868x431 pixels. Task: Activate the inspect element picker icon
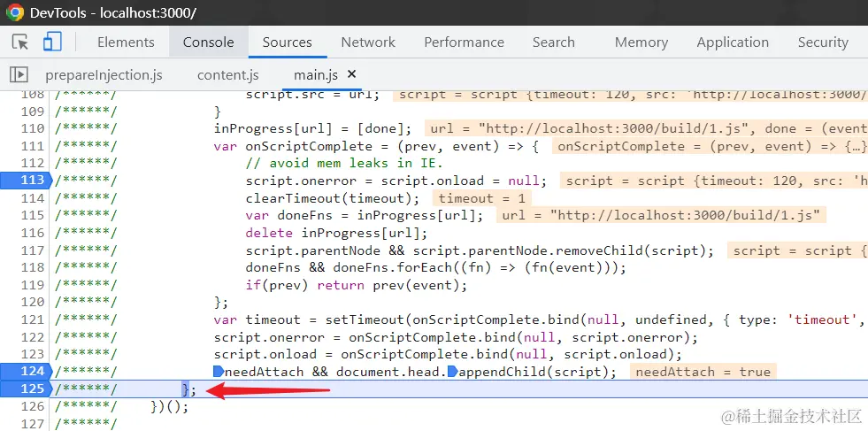[x=20, y=42]
